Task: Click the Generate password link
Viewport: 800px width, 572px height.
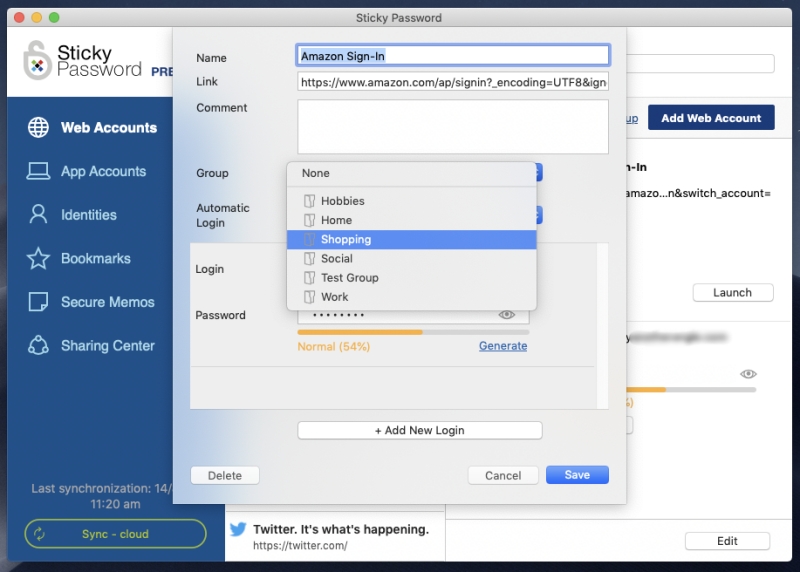Action: tap(503, 346)
